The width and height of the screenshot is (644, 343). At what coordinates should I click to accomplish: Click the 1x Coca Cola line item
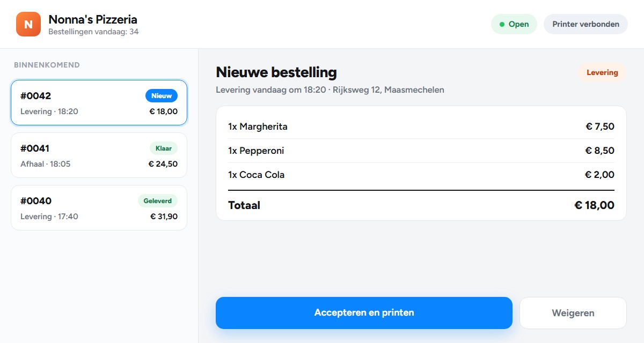coord(421,175)
